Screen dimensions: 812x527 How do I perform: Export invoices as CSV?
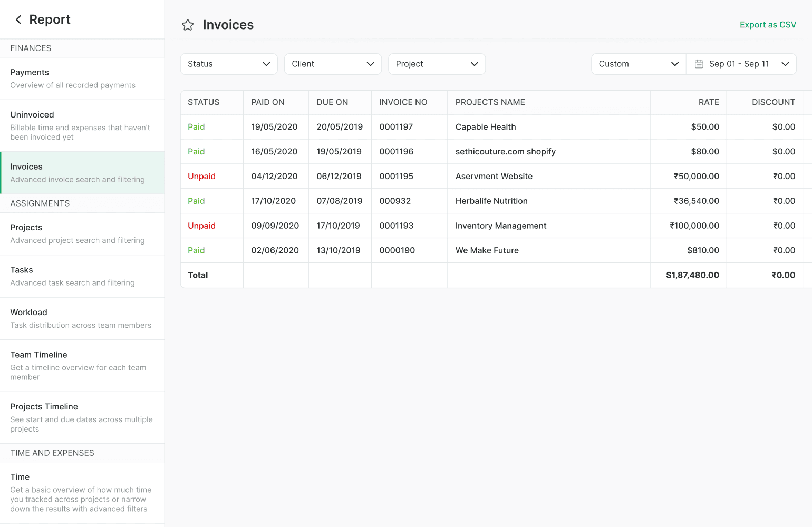pos(768,25)
